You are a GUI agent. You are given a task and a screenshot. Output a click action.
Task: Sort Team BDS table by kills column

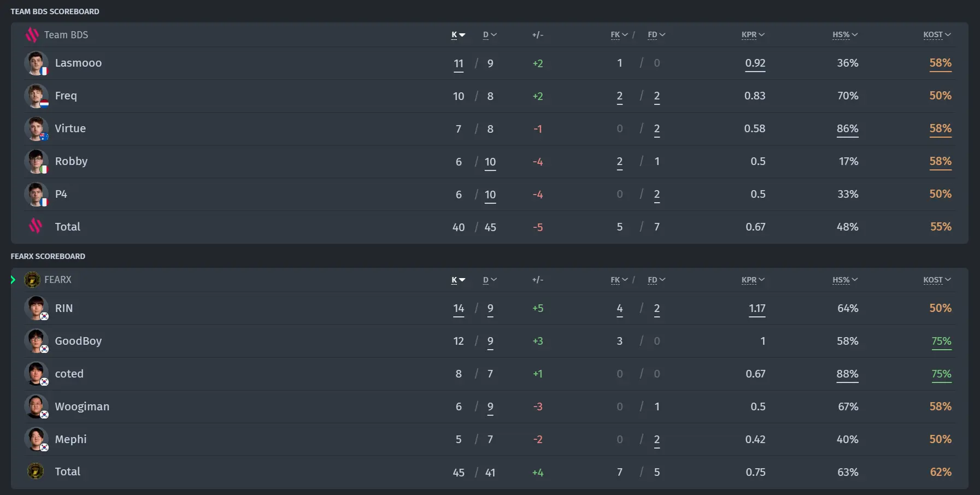458,35
